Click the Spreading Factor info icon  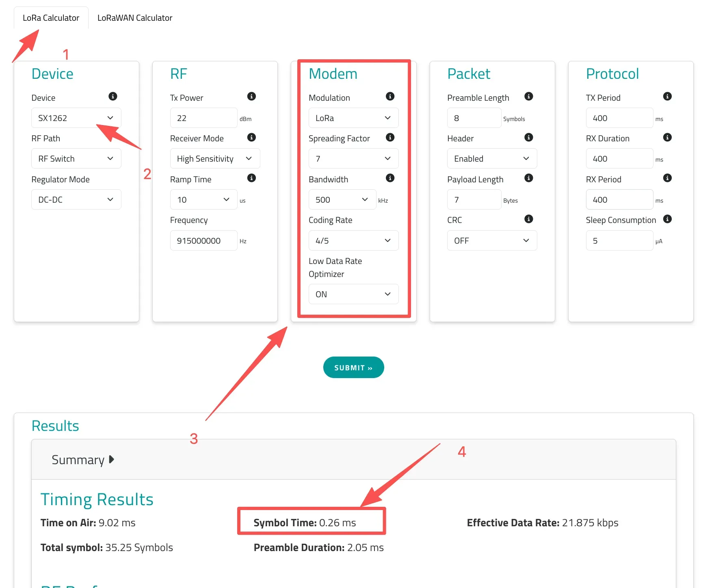[x=390, y=137]
